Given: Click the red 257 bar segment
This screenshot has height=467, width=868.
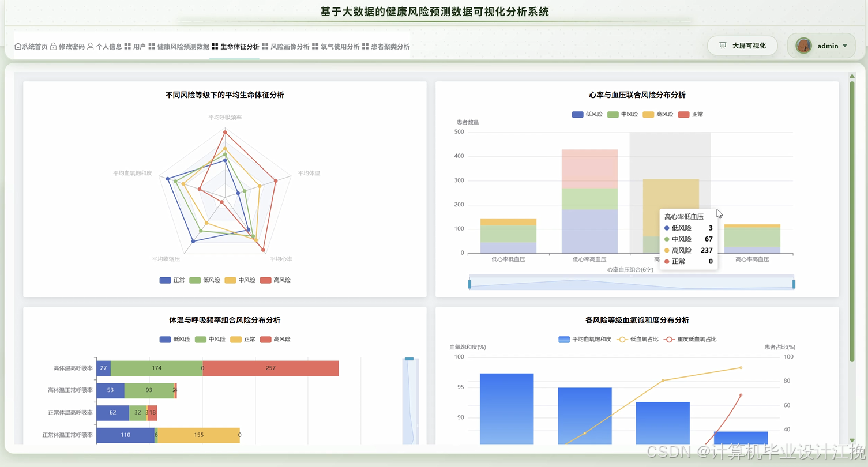Looking at the screenshot, I should [270, 368].
